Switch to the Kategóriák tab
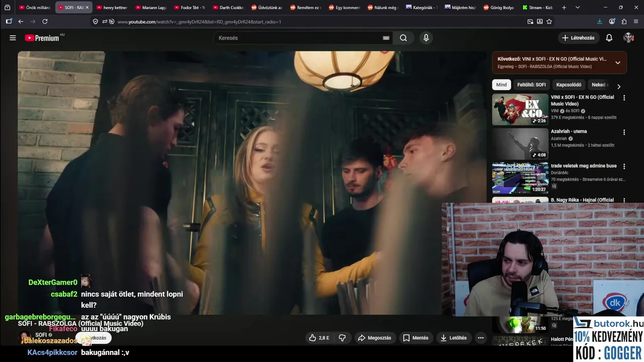This screenshot has width=644, height=362. 421,8
